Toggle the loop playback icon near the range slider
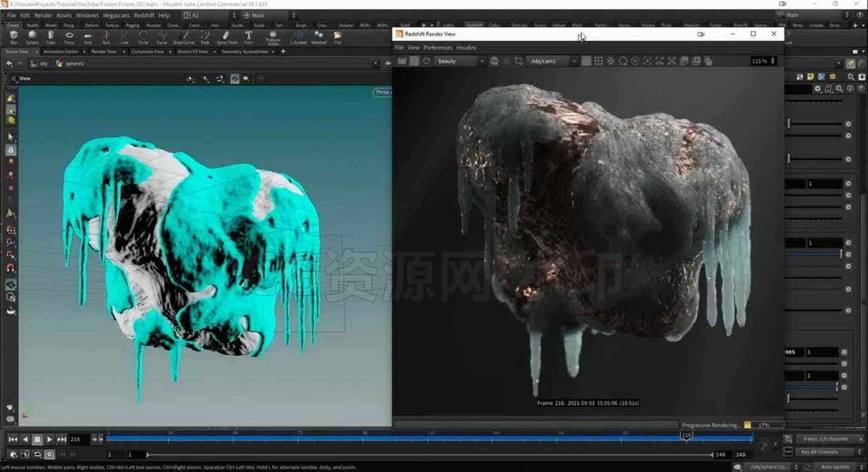 pos(38,454)
